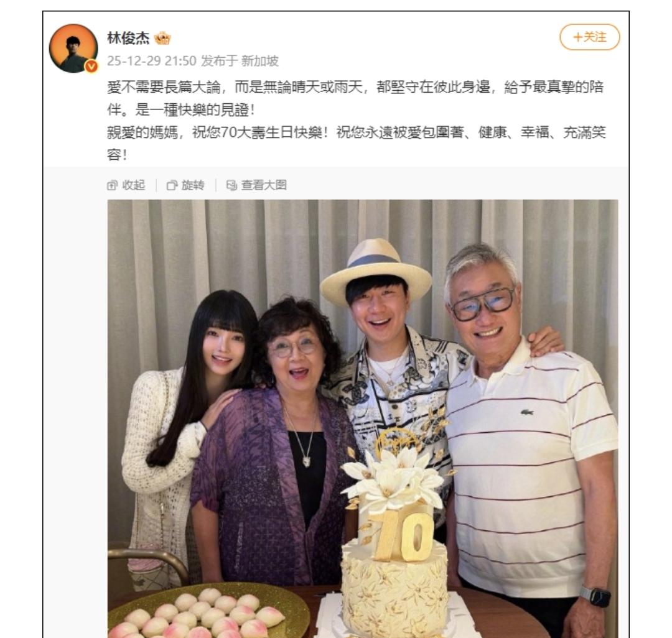
Task: Collapse the image using 收起 label
Action: click(x=133, y=185)
